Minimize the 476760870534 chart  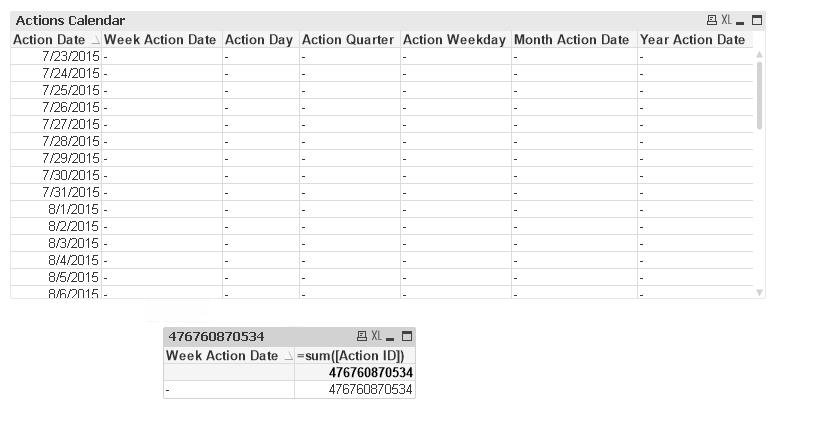click(x=391, y=336)
